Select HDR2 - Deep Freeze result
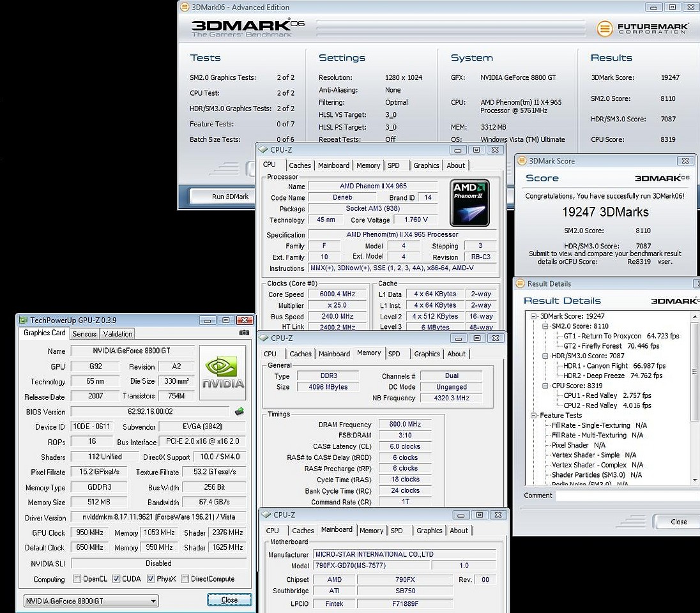Screen dimensions: 700x613 (612, 375)
